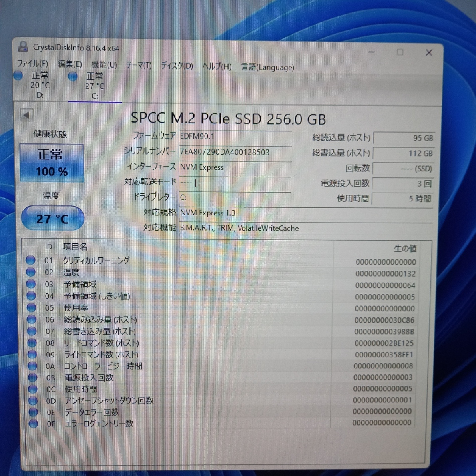
Task: Click the 正常 100 % health status button
Action: point(52,163)
